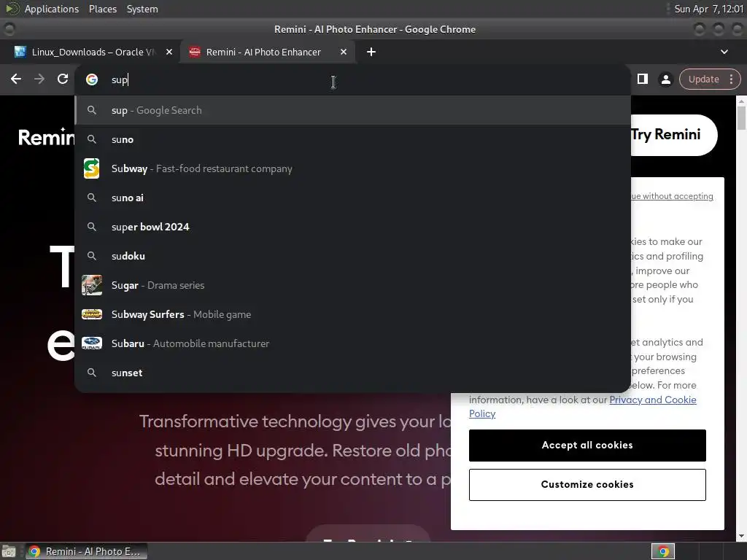This screenshot has height=560, width=747.
Task: Close the Linux_Downloads tab
Action: 169,52
